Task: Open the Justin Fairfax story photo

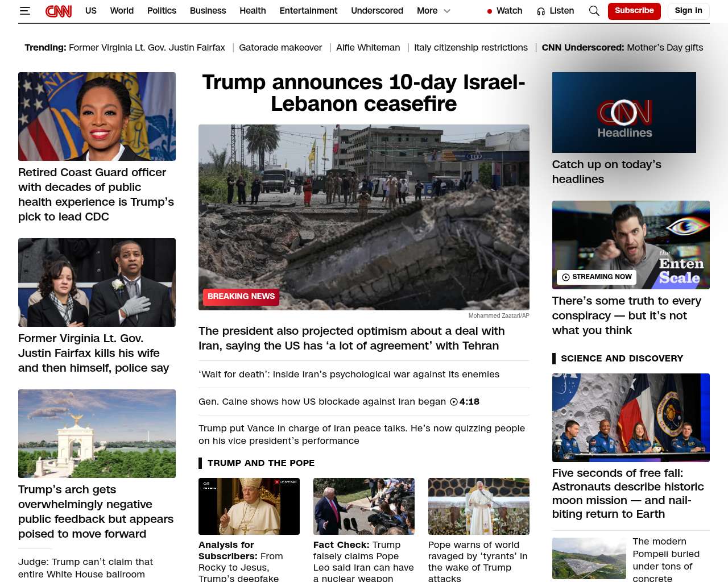Action: click(97, 282)
